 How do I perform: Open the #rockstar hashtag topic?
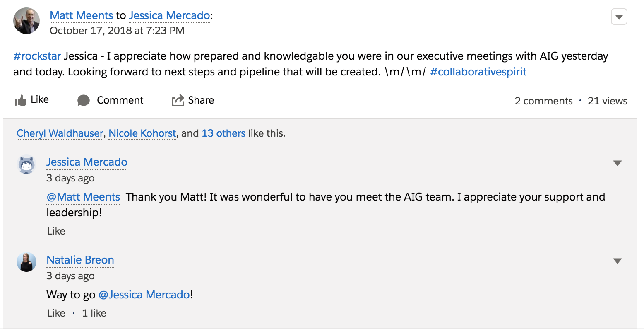coord(37,56)
